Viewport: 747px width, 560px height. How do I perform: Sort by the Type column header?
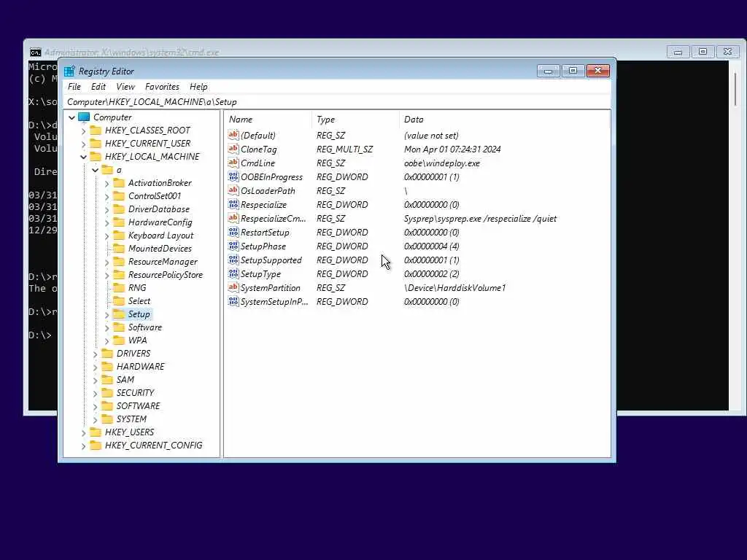[x=355, y=120]
